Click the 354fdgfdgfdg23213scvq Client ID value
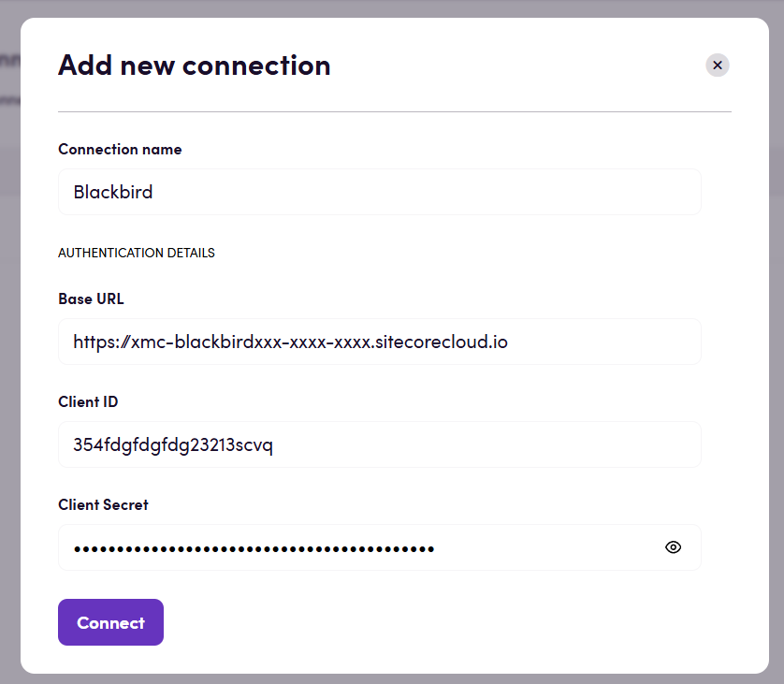This screenshot has width=784, height=684. tap(173, 445)
